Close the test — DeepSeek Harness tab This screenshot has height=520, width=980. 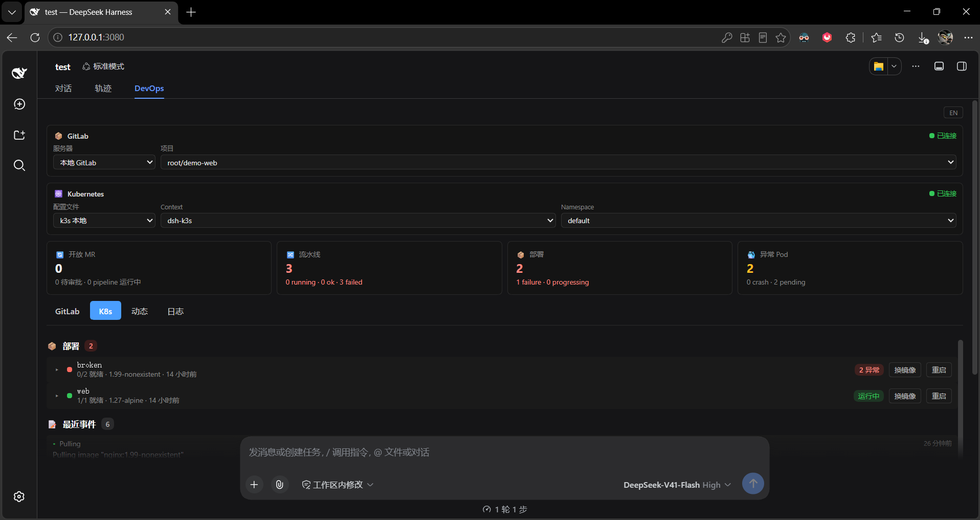[168, 12]
